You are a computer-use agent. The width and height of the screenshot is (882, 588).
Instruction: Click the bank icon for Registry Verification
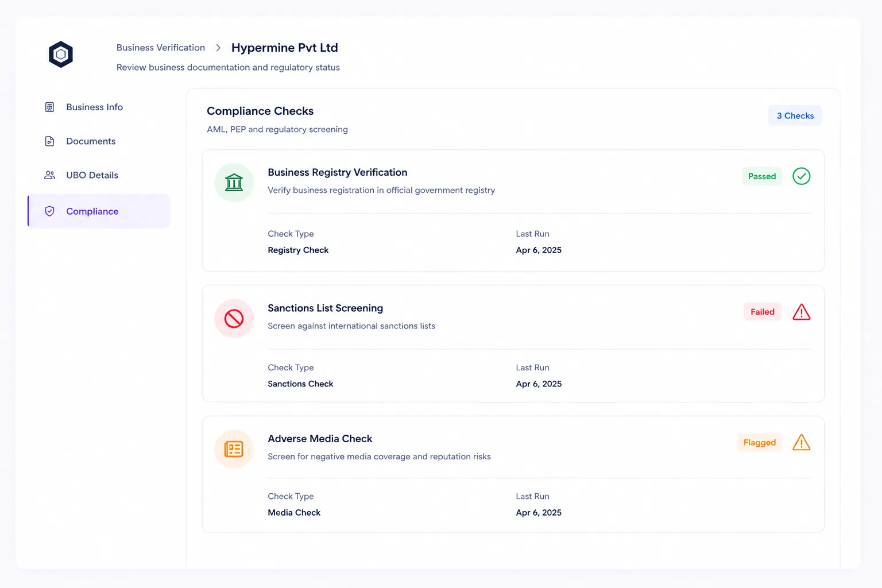coord(234,183)
